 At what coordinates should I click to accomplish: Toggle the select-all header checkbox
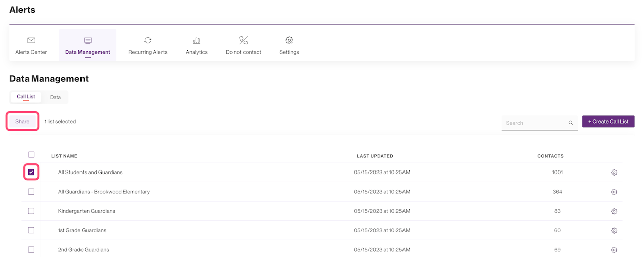tap(31, 155)
